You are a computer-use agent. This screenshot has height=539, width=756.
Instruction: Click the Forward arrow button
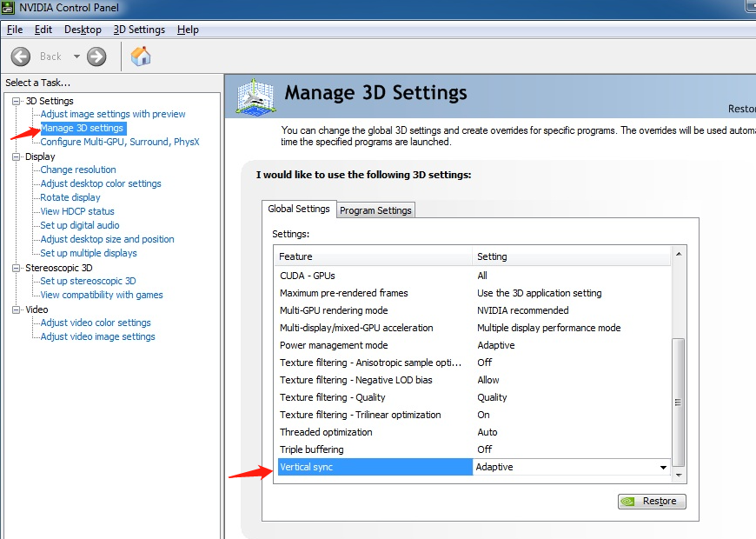[x=96, y=57]
